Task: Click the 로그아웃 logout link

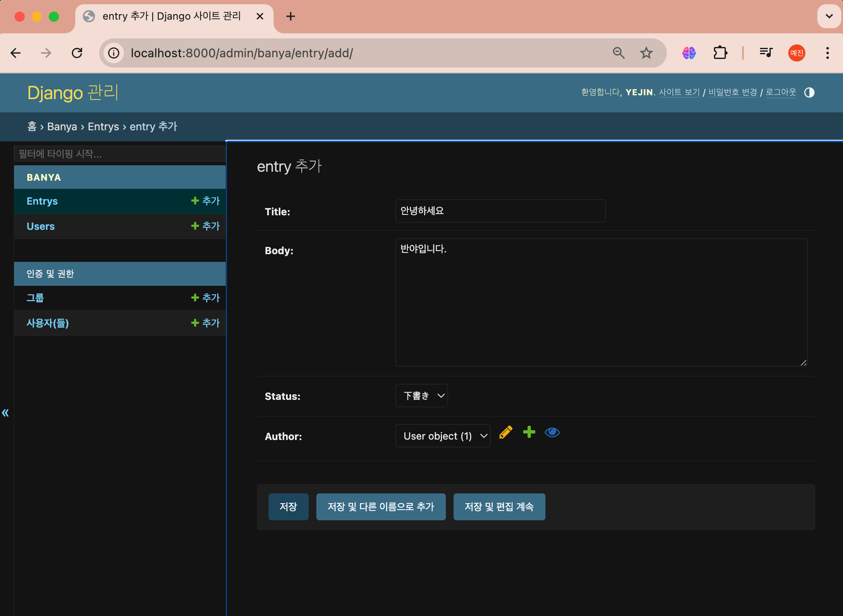Action: [x=781, y=92]
